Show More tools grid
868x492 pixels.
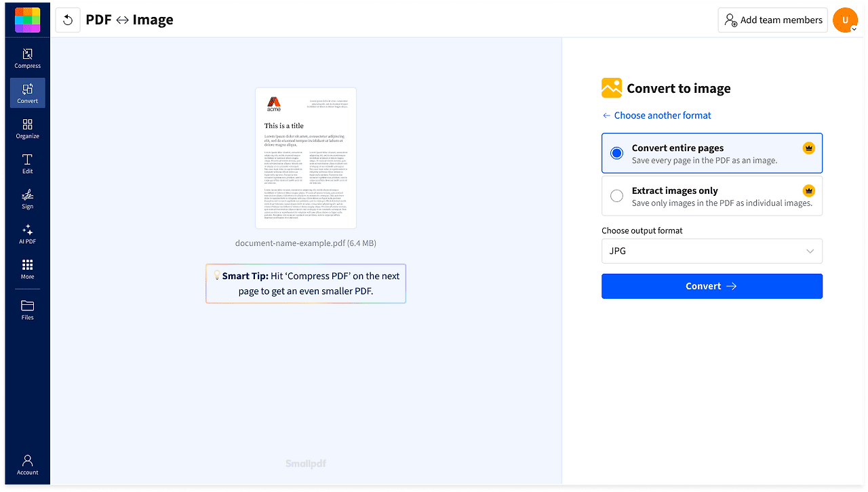[x=27, y=269]
